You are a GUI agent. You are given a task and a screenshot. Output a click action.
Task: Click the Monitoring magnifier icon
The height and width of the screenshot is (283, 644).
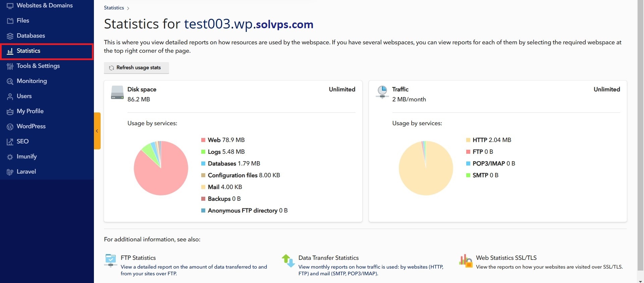click(x=10, y=81)
